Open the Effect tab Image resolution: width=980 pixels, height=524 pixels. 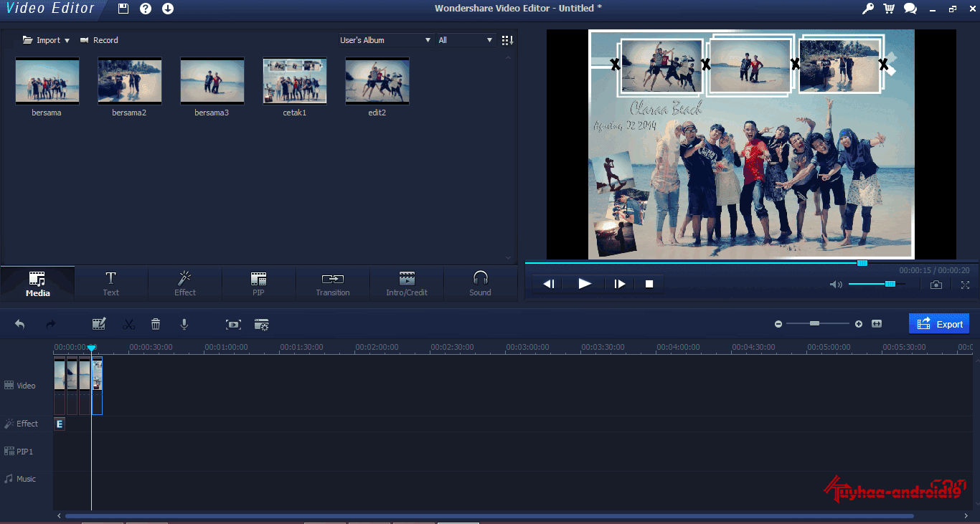tap(185, 284)
